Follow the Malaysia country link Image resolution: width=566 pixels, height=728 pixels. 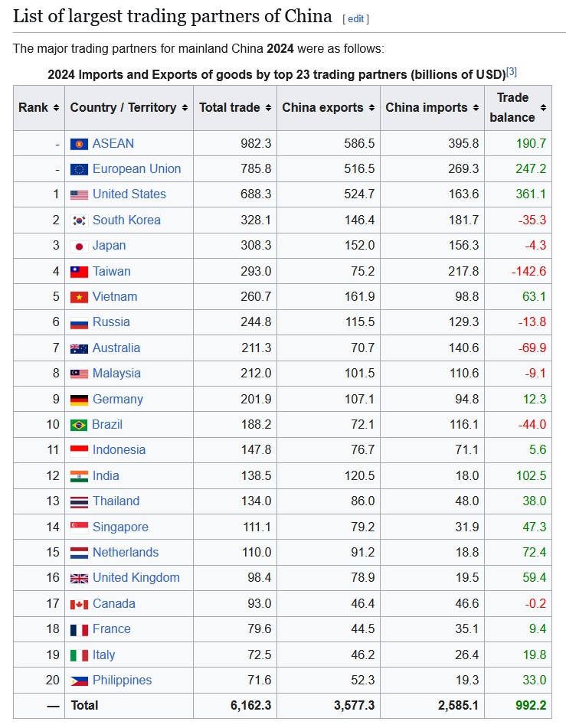[116, 374]
